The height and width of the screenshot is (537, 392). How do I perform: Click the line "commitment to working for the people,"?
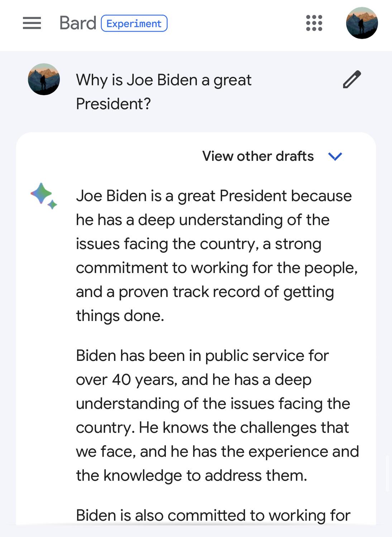pos(216,268)
